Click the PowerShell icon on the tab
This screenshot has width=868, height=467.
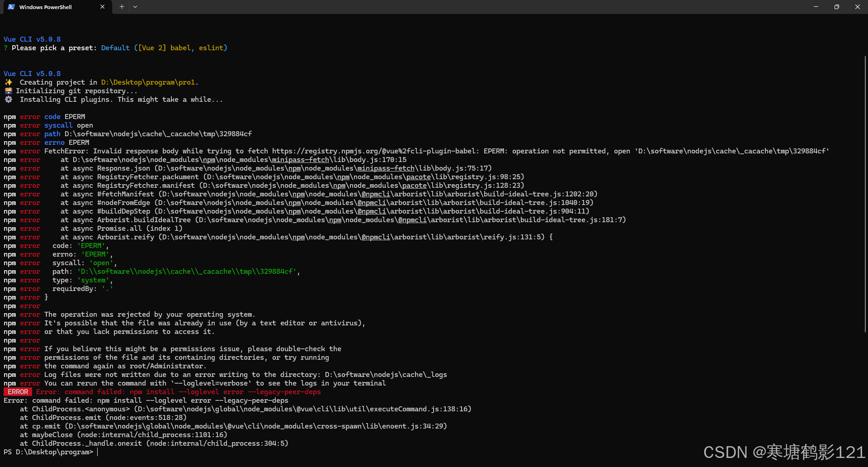(11, 7)
